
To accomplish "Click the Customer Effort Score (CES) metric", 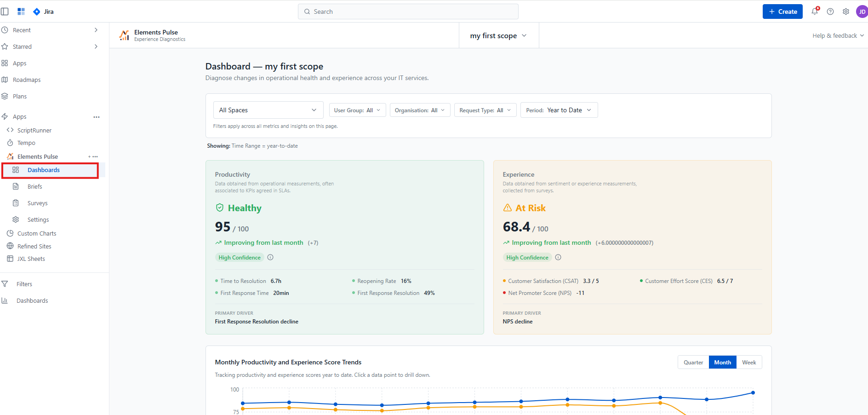I will [686, 281].
